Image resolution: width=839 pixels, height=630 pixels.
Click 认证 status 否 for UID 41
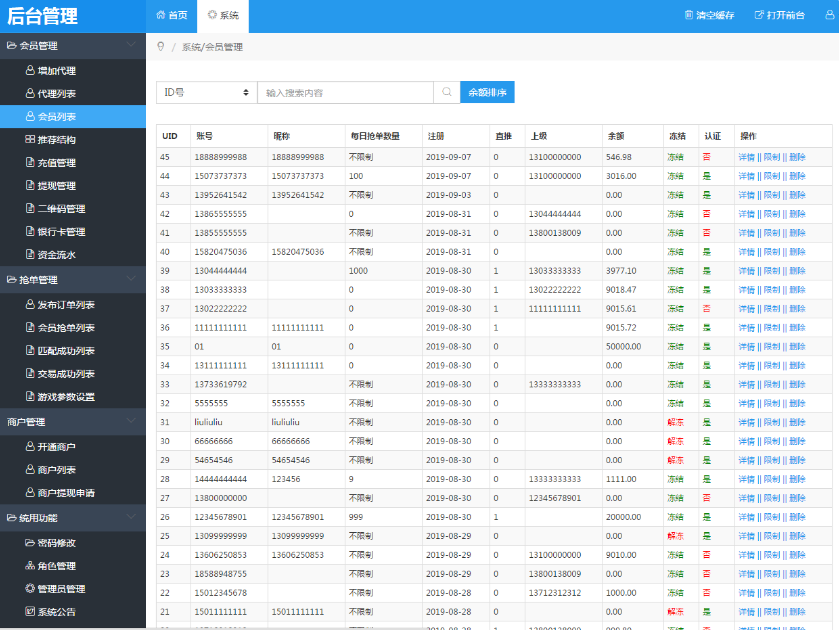pyautogui.click(x=706, y=233)
